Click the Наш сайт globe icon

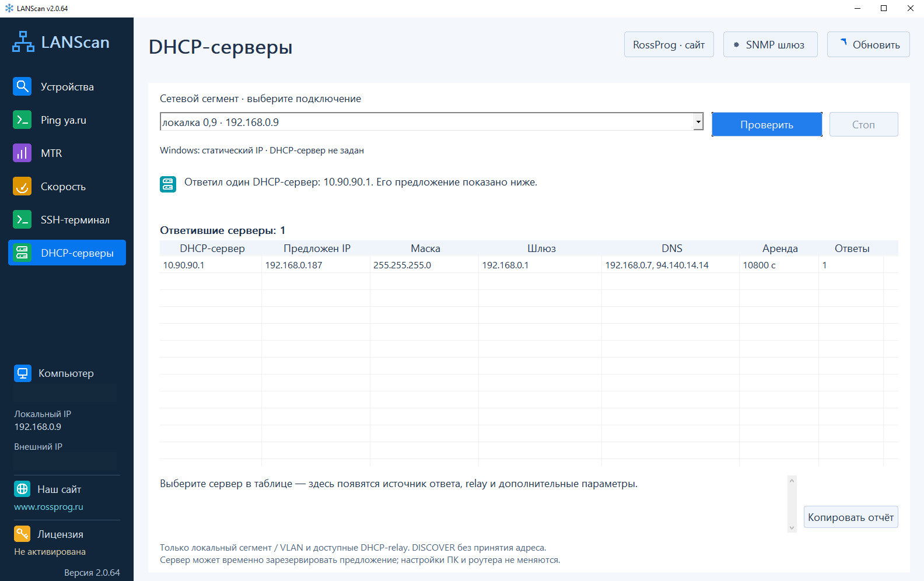[x=22, y=489]
